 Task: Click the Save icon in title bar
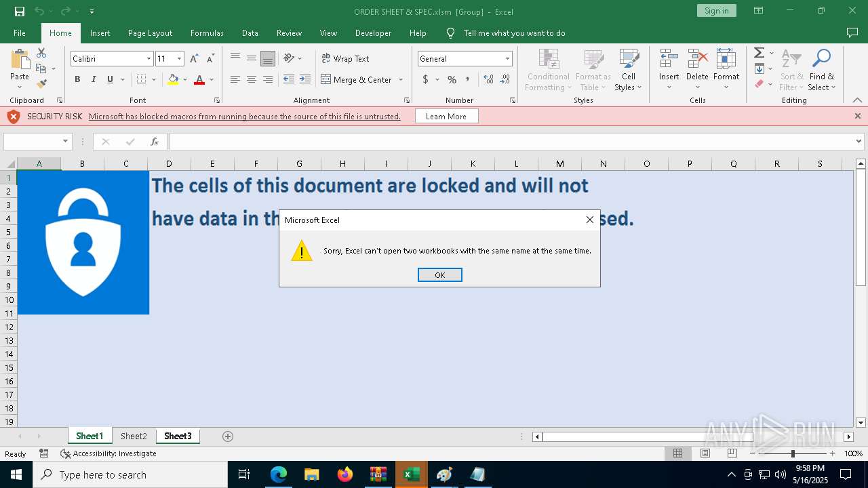pyautogui.click(x=20, y=12)
